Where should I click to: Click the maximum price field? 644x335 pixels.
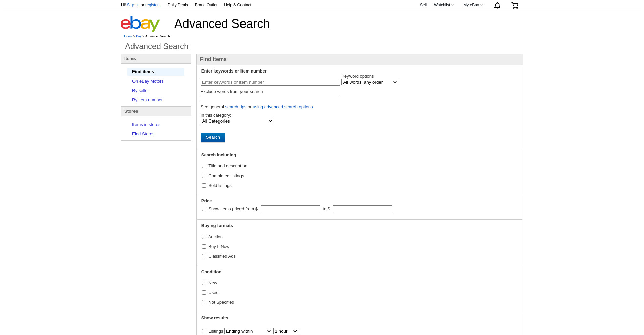tap(363, 209)
